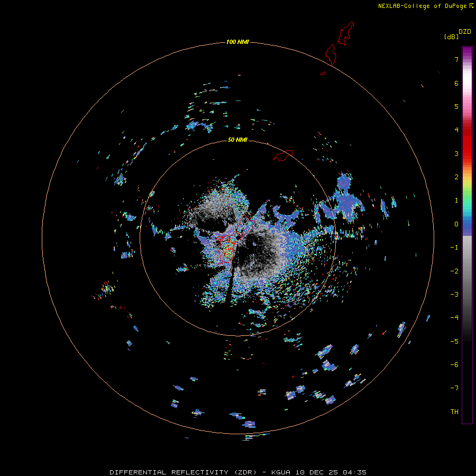
Task: Click the 6 value on colorbar
Action: click(456, 83)
